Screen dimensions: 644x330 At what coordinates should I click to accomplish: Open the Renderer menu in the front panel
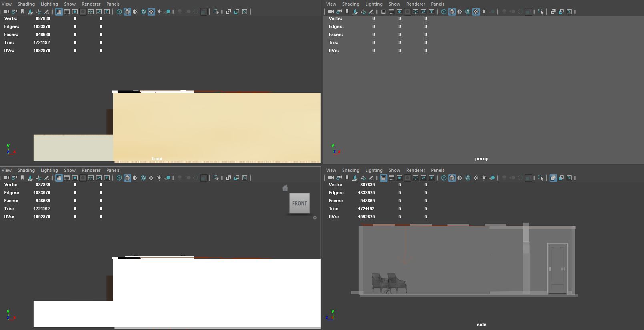tap(91, 4)
